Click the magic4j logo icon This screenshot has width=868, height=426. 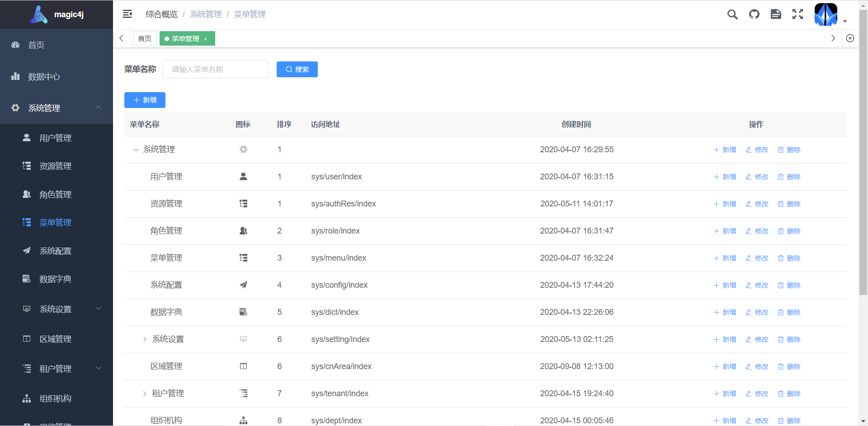39,14
